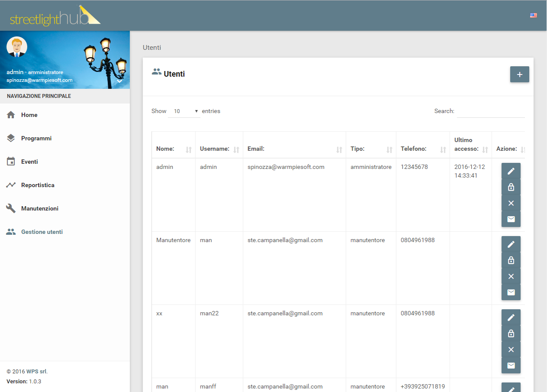The width and height of the screenshot is (547, 392).
Task: Click email spinozza@warmpiesoft.com in table
Action: (x=286, y=167)
